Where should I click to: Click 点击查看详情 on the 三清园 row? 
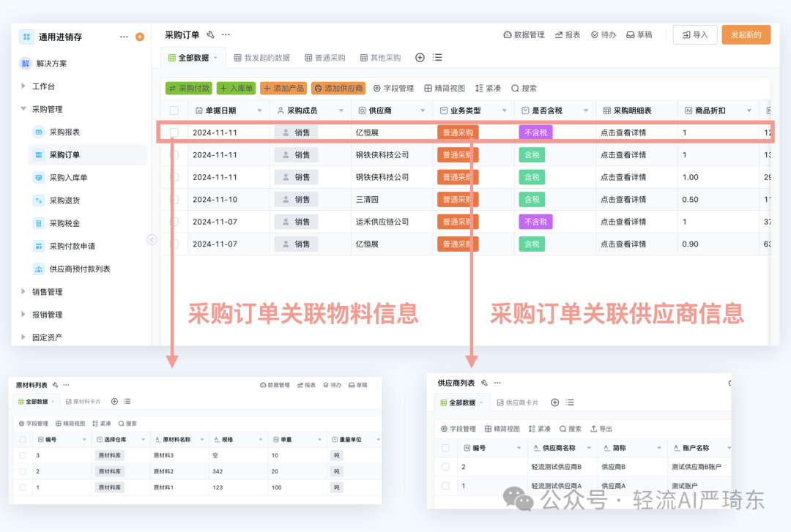625,199
